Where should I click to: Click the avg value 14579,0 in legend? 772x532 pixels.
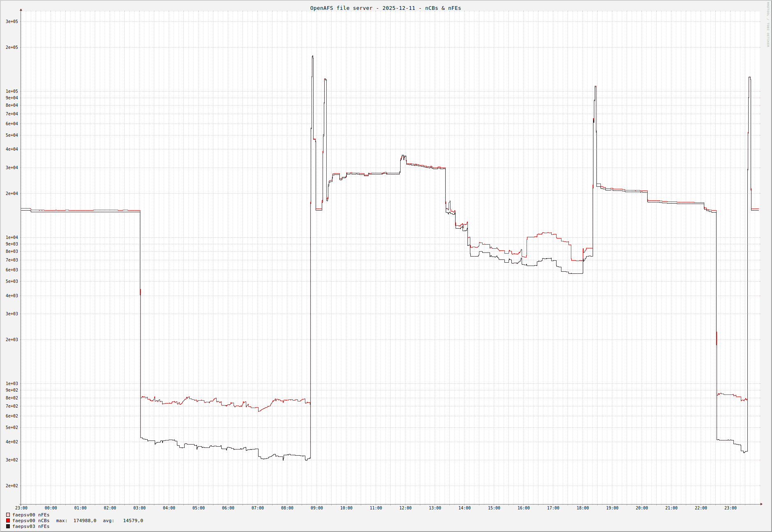pos(133,521)
